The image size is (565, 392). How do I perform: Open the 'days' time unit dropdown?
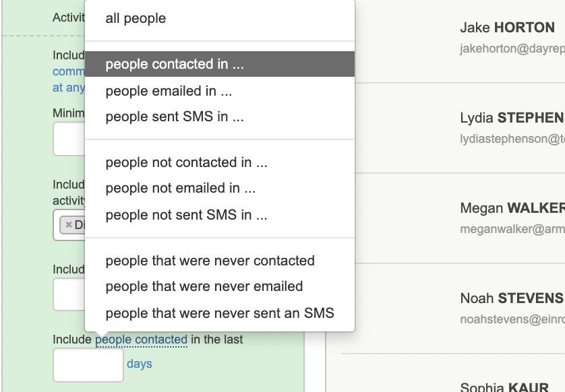pyautogui.click(x=140, y=364)
